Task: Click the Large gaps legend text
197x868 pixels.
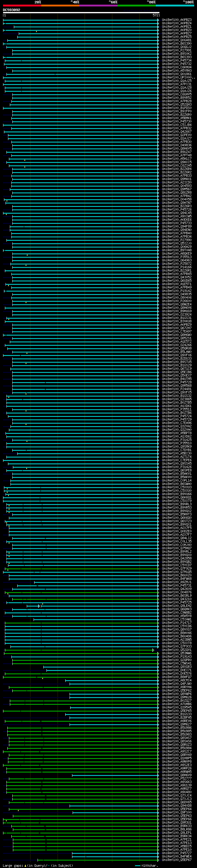Action: click(13, 866)
